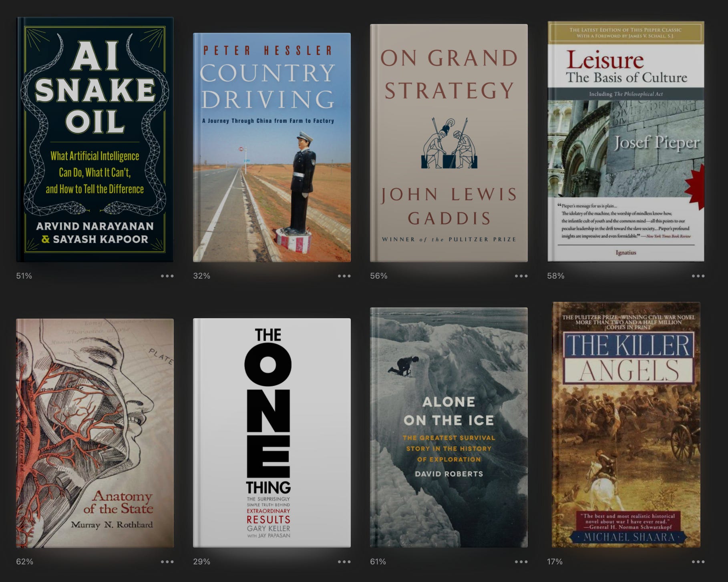Click the 29% progress under The One Thing
This screenshot has width=728, height=582.
(x=201, y=562)
